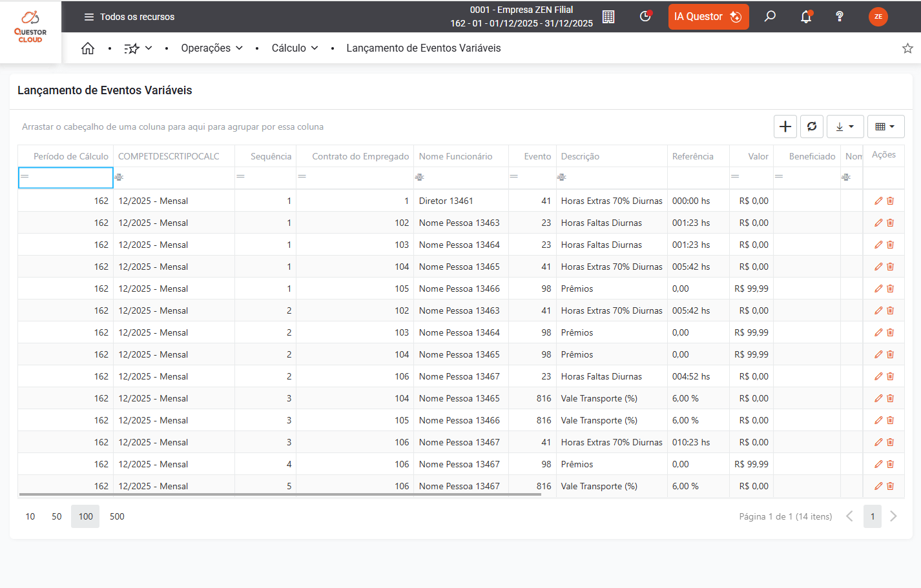Set page size to 50
The width and height of the screenshot is (921, 588).
coord(57,516)
